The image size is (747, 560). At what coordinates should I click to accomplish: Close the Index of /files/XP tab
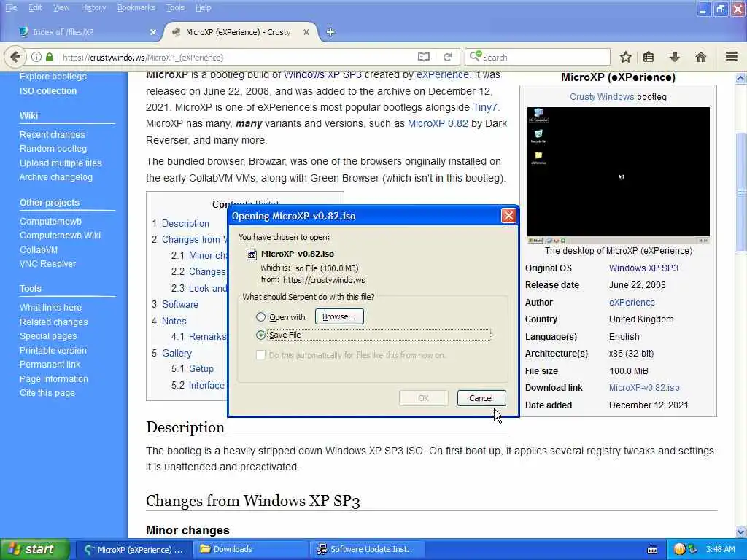(x=153, y=32)
